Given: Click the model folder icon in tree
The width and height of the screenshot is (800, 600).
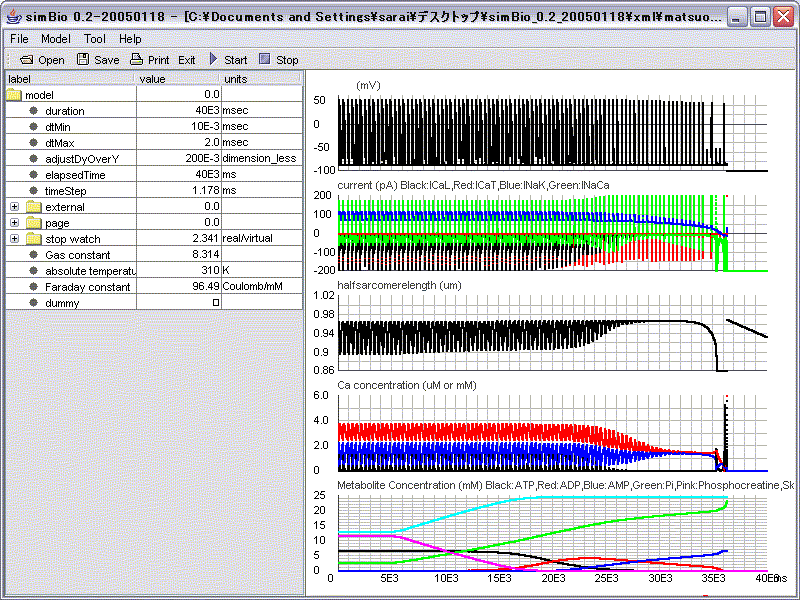Looking at the screenshot, I should coord(13,94).
